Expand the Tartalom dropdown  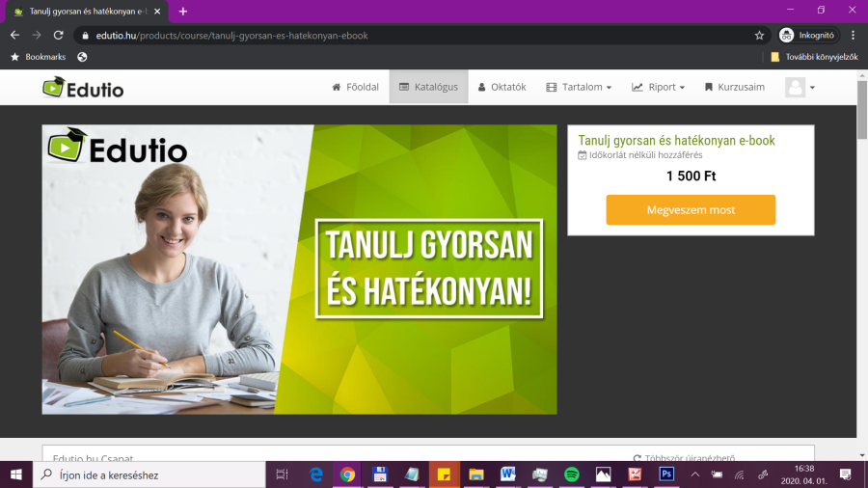[x=579, y=87]
